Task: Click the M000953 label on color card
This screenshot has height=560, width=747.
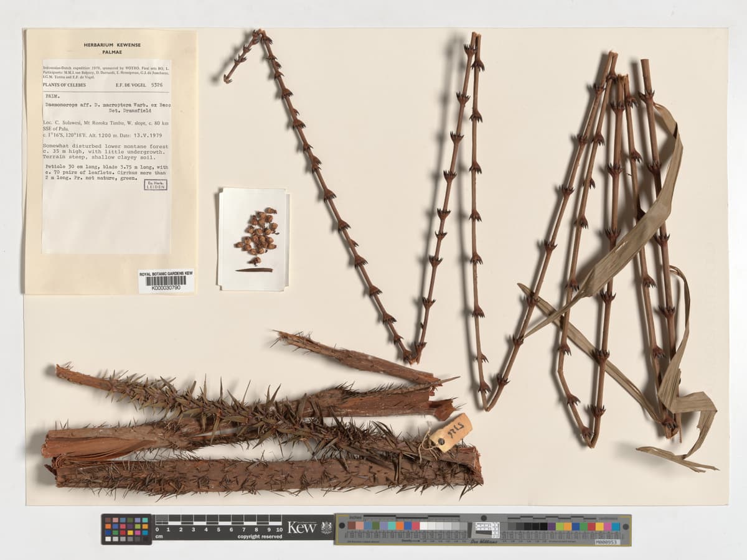Action: pos(607,541)
